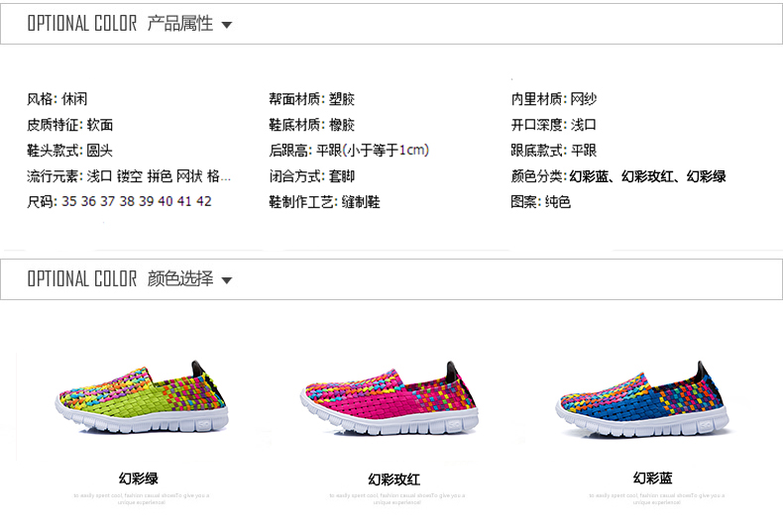
Task: Click the 幻彩蓝 color label
Action: [653, 479]
